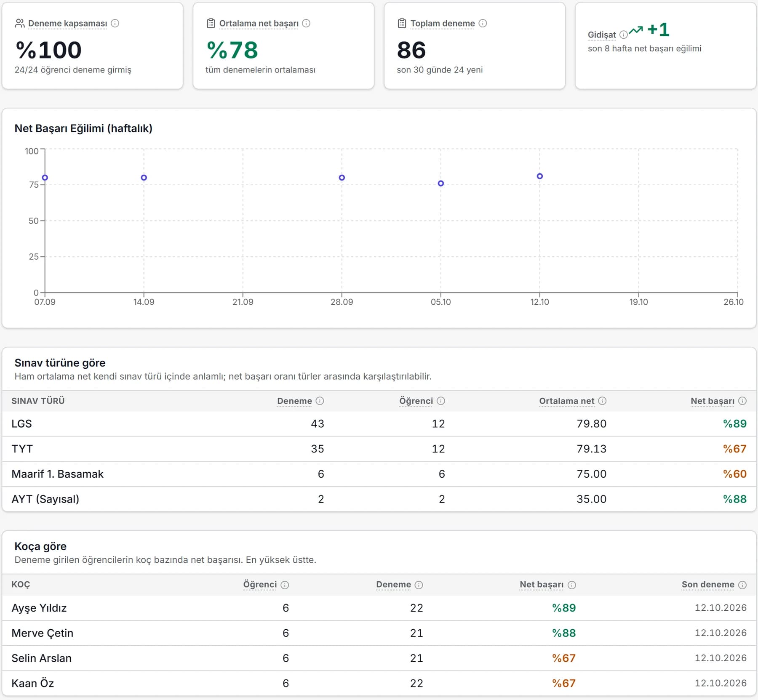The height and width of the screenshot is (700, 758).
Task: Click info icon next to Deneme kapsaması
Action: click(x=115, y=24)
